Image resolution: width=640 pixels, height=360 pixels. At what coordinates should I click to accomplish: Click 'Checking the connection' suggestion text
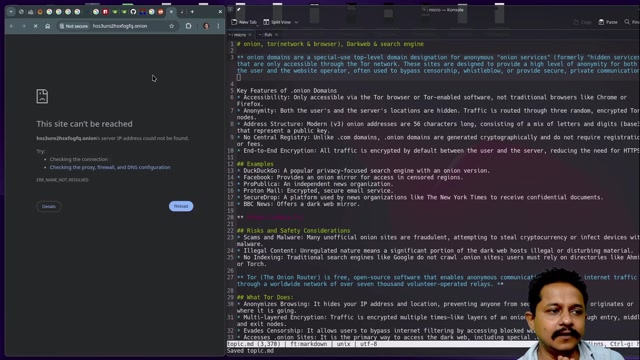79,160
